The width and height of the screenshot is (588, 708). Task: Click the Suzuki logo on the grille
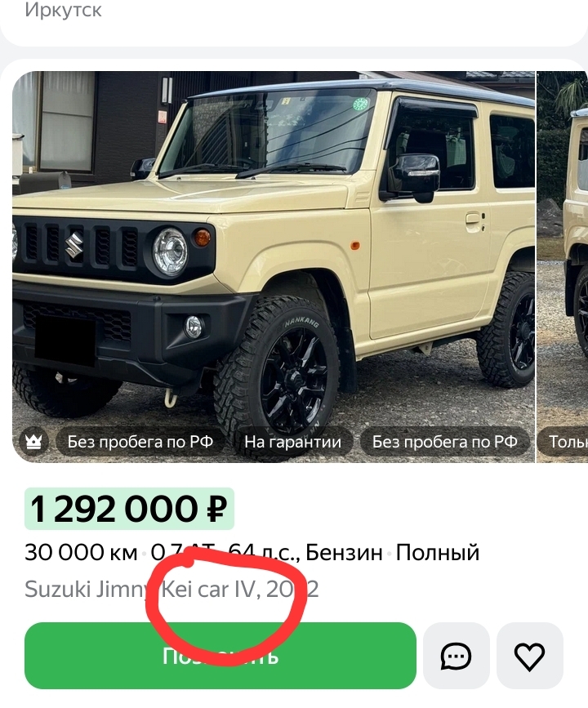[x=74, y=245]
